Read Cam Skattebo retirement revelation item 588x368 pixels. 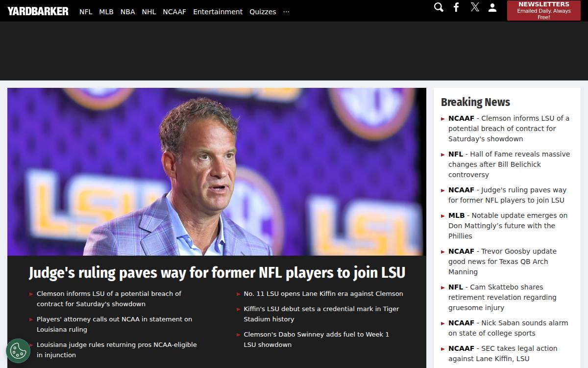(x=502, y=297)
